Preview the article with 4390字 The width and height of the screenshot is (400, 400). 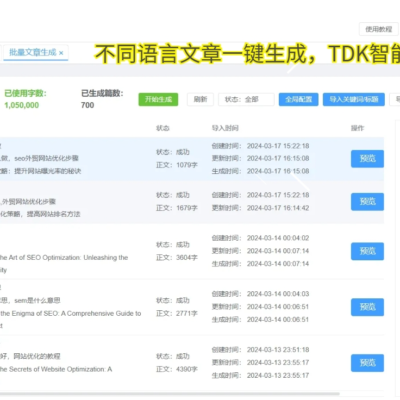click(367, 363)
